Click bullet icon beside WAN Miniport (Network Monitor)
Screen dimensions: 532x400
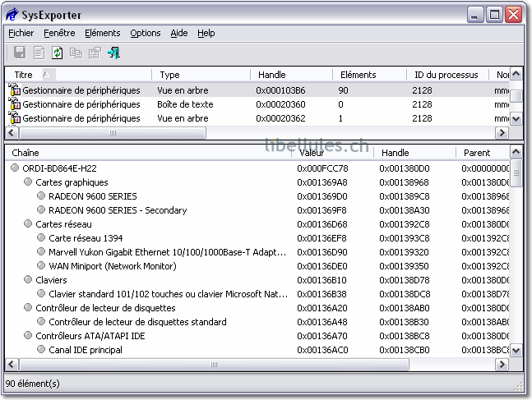(x=41, y=265)
